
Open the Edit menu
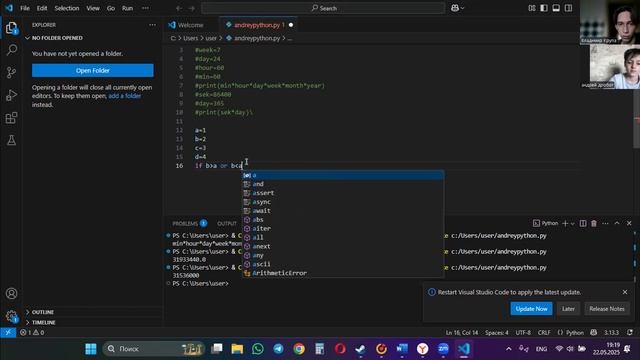[x=42, y=8]
